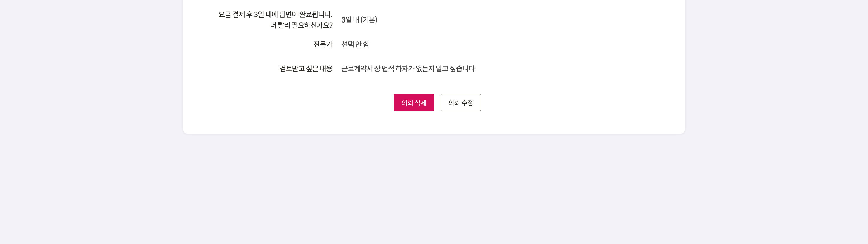
Task: Select the 더 빨리 필요하신가요? question label
Action: pyautogui.click(x=301, y=25)
